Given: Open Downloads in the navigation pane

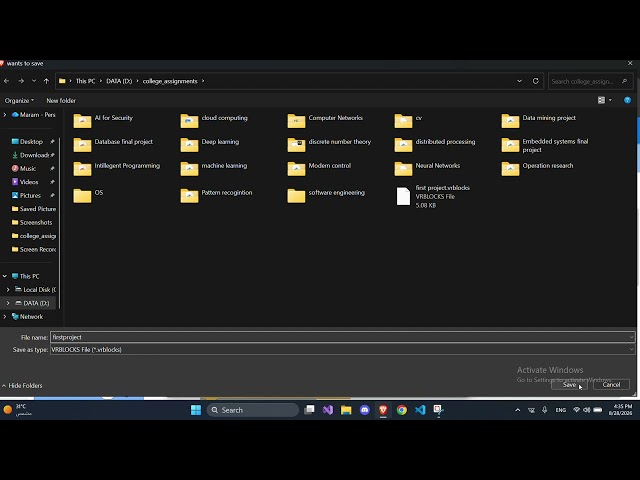Looking at the screenshot, I should 33,155.
